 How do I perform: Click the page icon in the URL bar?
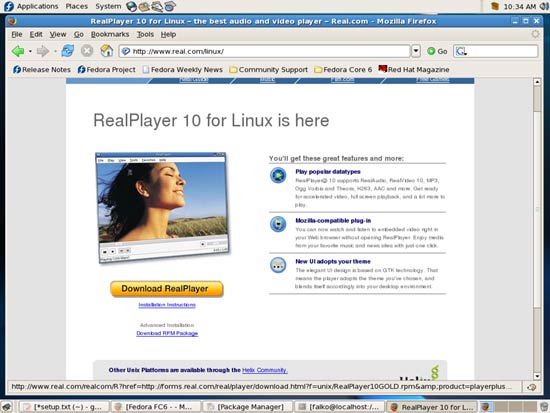point(125,51)
